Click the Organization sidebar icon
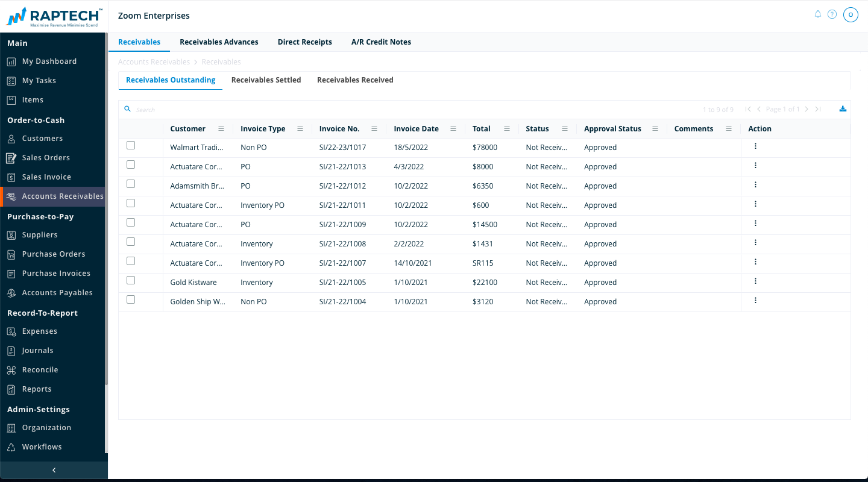Viewport: 868px width, 482px height. pos(11,428)
